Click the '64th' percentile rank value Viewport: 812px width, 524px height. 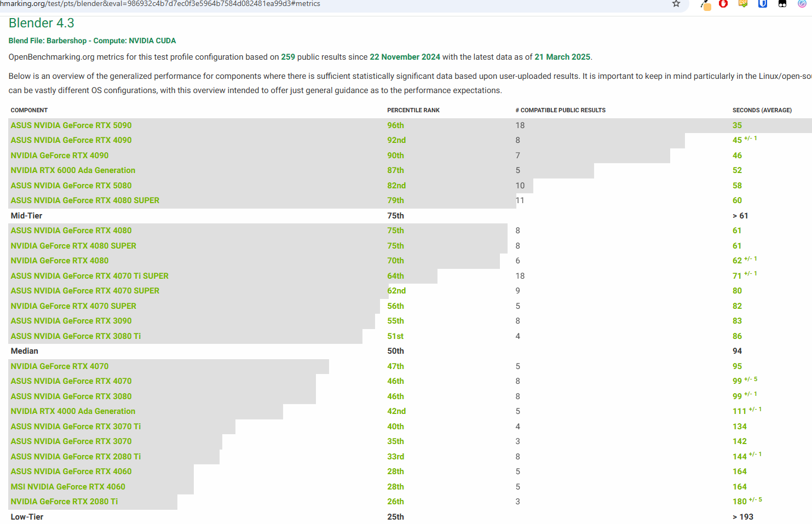click(395, 276)
